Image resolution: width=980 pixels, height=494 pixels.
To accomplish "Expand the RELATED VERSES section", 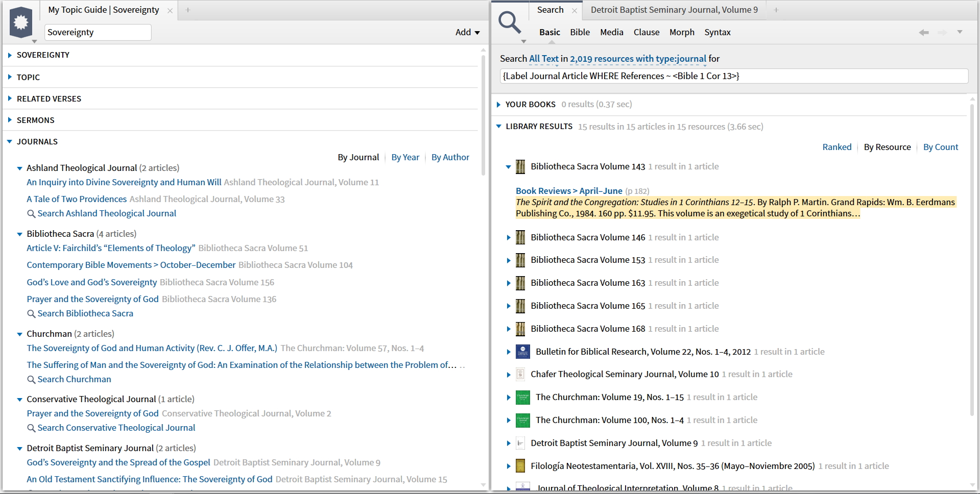I will tap(10, 98).
